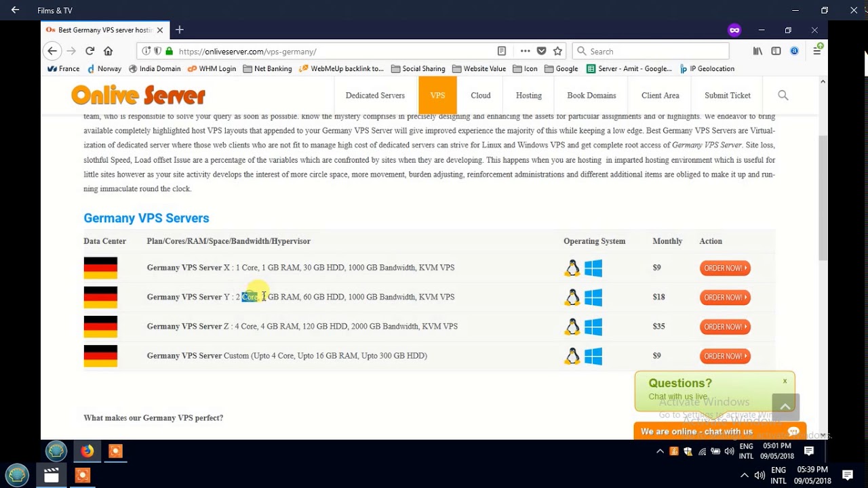The image size is (868, 488).
Task: Open the website search magnifier icon
Action: coord(783,96)
